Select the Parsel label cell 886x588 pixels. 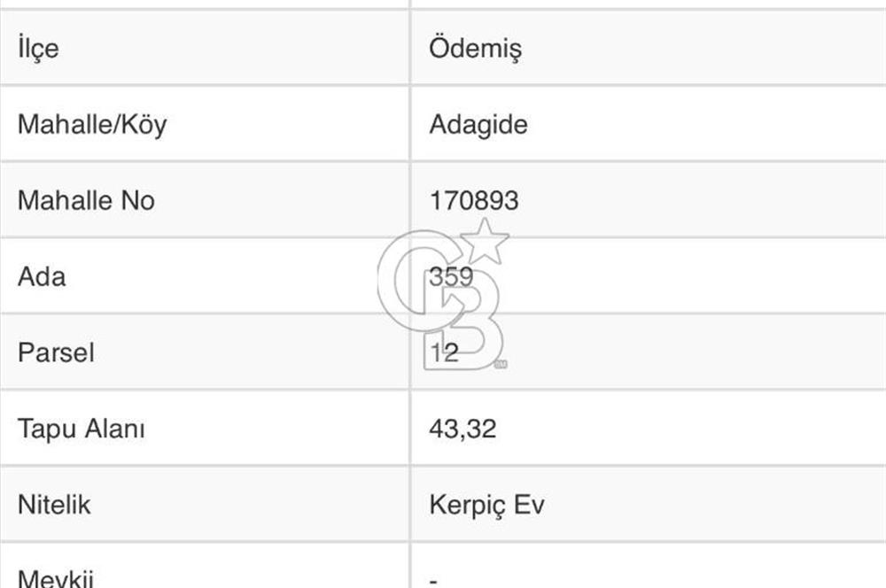tap(56, 352)
